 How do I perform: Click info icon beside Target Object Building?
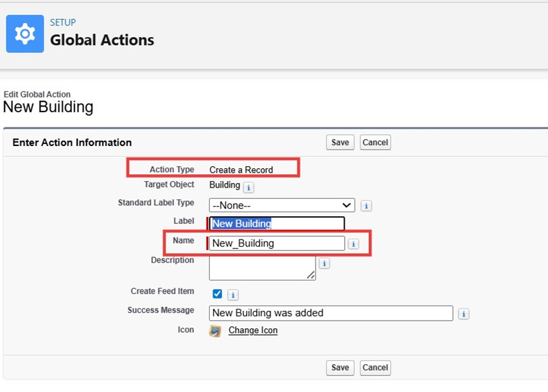coord(249,187)
